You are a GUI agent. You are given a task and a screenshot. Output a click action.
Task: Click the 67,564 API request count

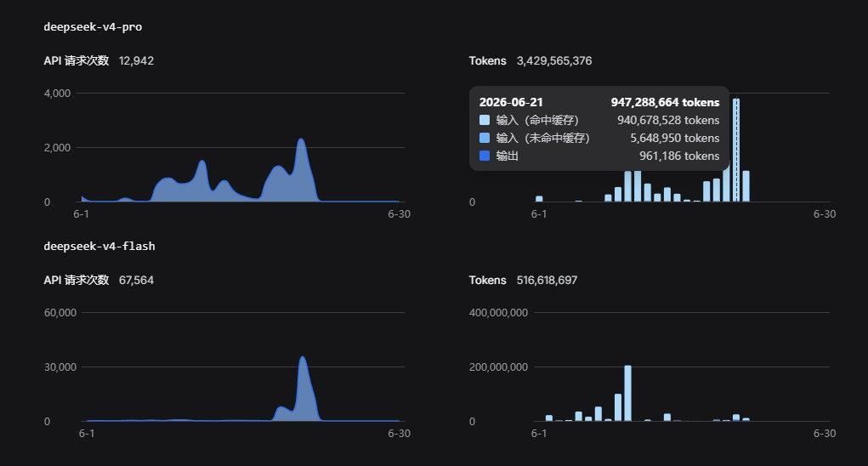tap(136, 280)
